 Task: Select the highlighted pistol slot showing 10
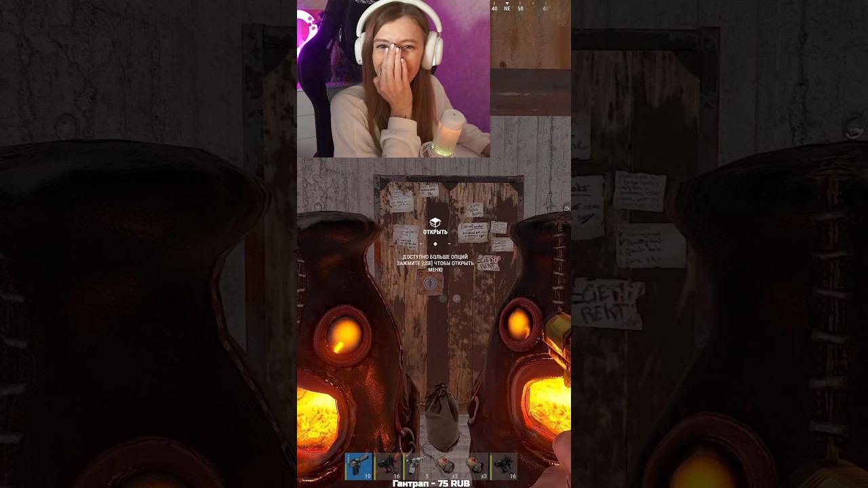pos(359,466)
